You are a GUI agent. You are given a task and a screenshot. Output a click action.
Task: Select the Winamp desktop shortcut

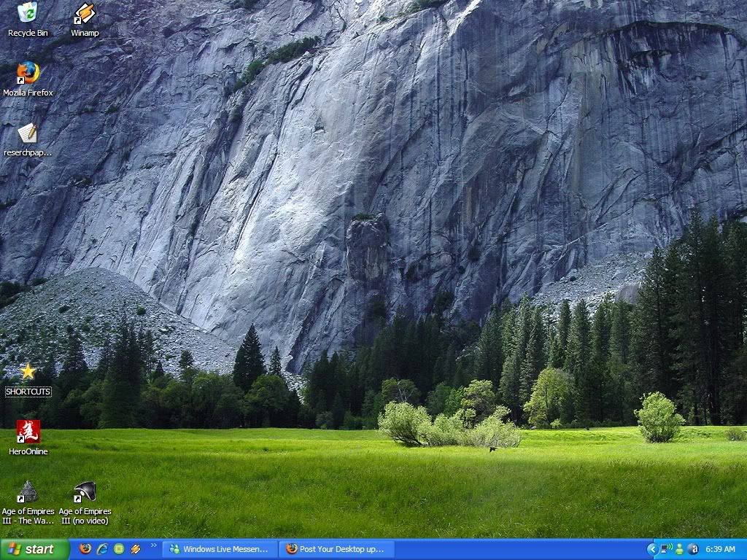pyautogui.click(x=85, y=20)
